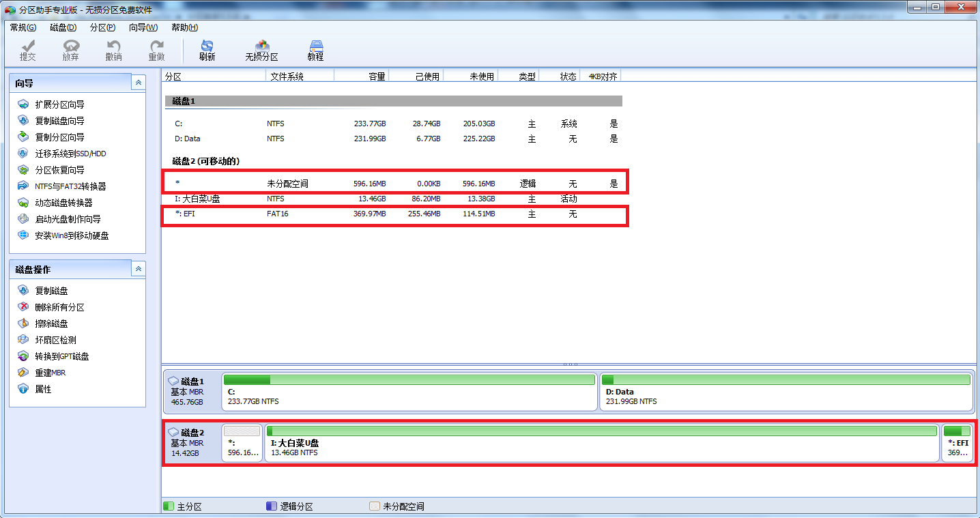Sort by the 4KB对齐 column header
The height and width of the screenshot is (518, 980).
(601, 76)
